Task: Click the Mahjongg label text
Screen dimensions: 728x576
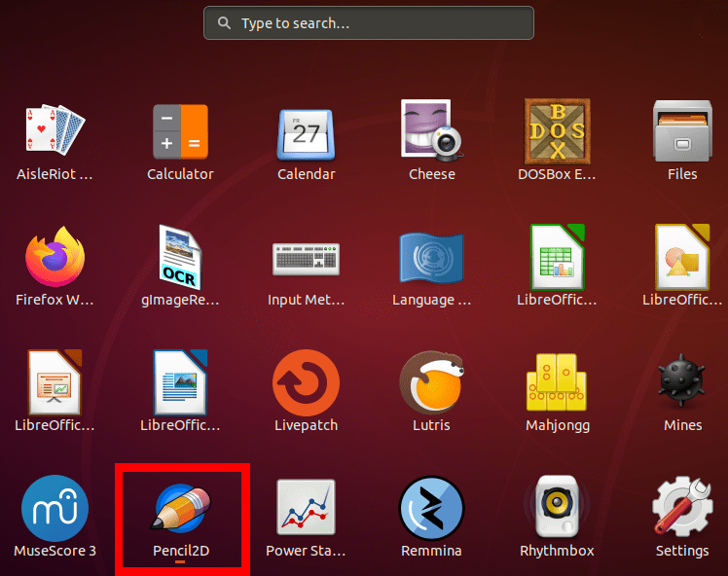Action: (558, 425)
